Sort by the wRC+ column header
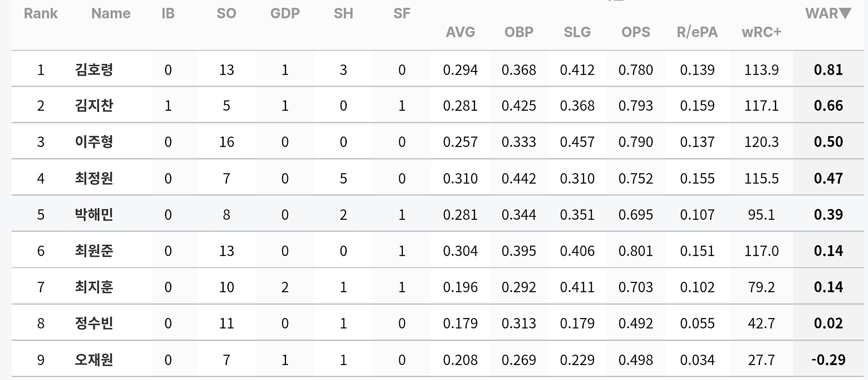The height and width of the screenshot is (380, 868). 761,32
